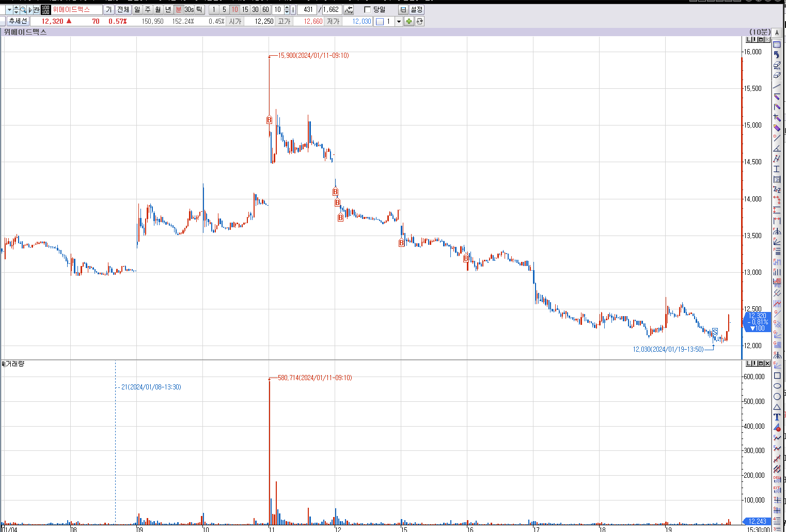Click the 관 button
Viewport: 786px width, 532px height.
coord(36,10)
